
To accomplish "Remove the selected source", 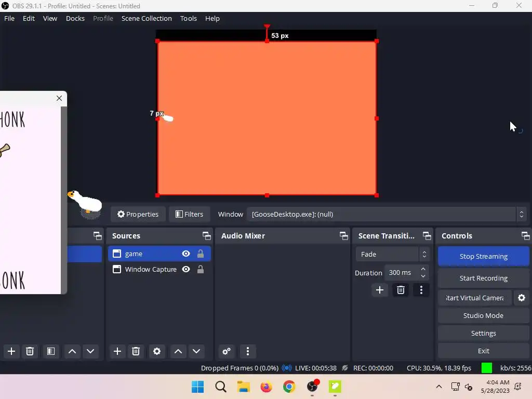I will [136, 351].
